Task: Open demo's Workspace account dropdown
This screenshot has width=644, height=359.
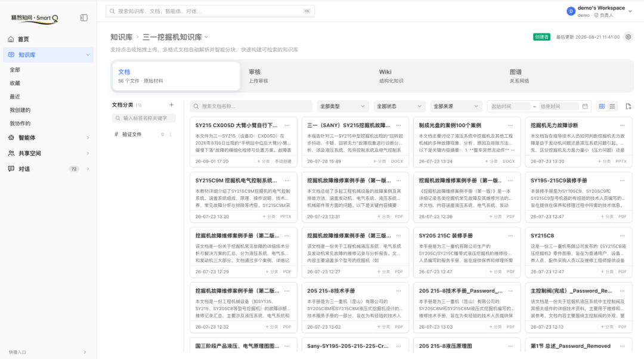Action: pos(599,11)
